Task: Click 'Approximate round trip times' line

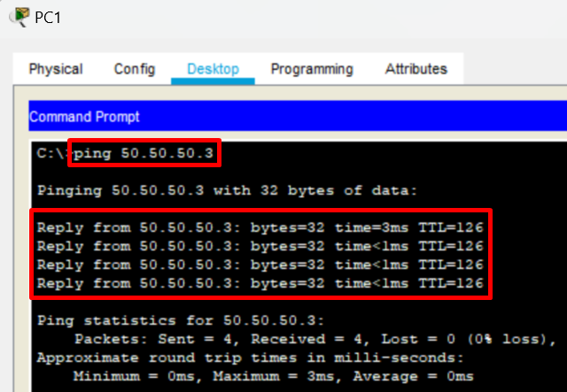Action: pos(250,357)
